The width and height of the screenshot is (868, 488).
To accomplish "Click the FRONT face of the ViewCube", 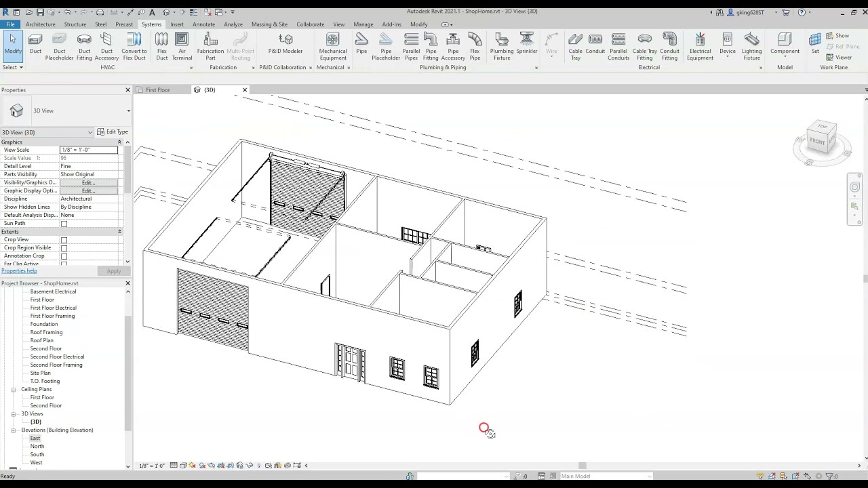I will pyautogui.click(x=817, y=142).
